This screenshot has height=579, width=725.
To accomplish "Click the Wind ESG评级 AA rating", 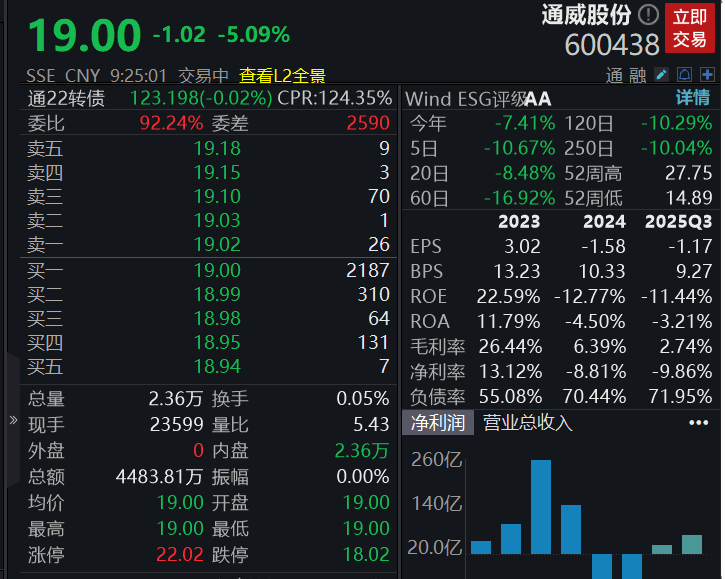I will click(x=538, y=99).
